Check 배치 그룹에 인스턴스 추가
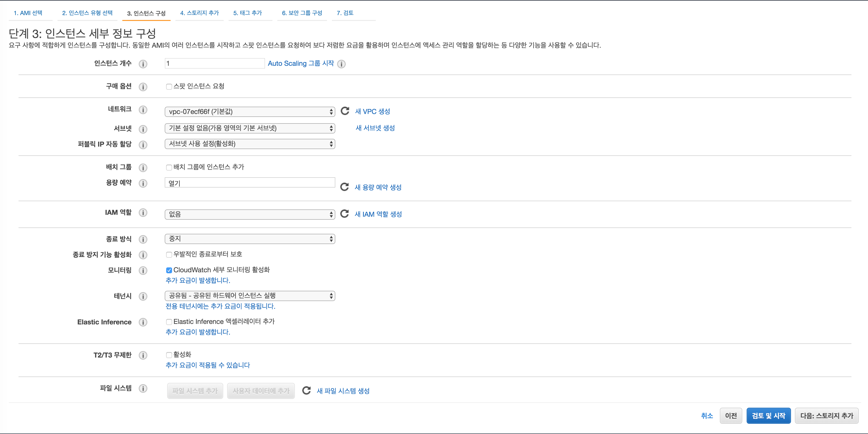The height and width of the screenshot is (434, 868). (x=169, y=167)
